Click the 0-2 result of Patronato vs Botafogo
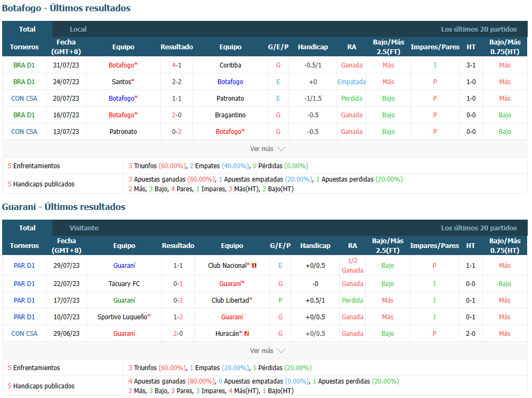Viewport: 532px width, 398px height. pyautogui.click(x=177, y=132)
